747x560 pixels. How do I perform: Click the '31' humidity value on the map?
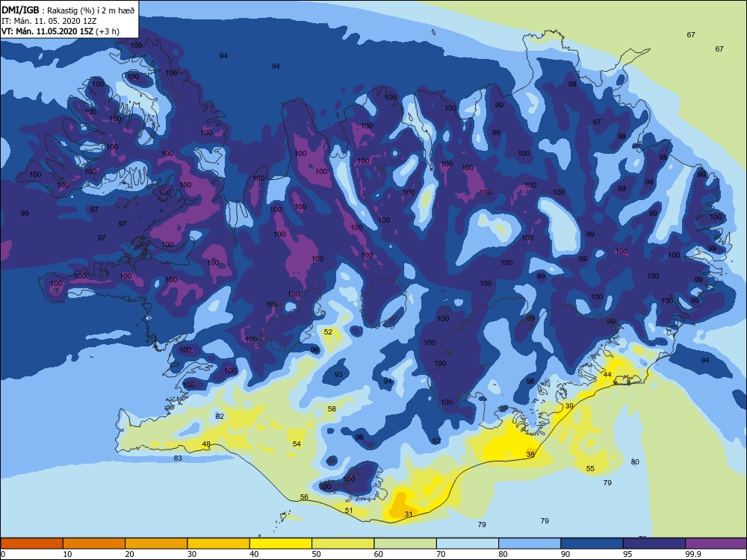[409, 514]
